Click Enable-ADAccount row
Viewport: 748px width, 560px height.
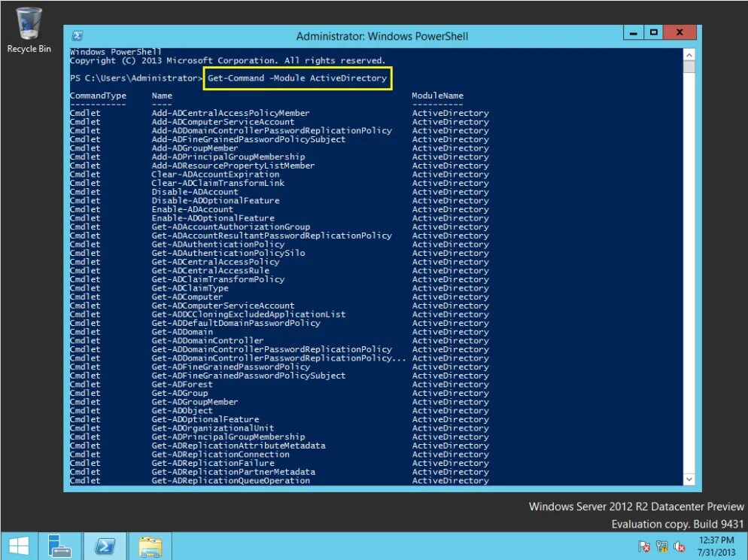click(x=279, y=209)
